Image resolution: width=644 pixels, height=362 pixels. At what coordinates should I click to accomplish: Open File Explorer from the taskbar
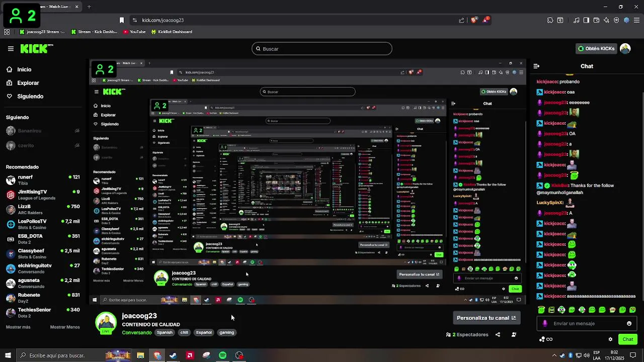[140, 355]
